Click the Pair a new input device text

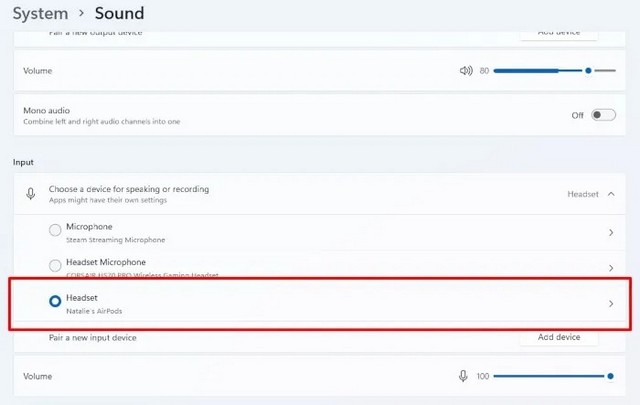click(92, 338)
